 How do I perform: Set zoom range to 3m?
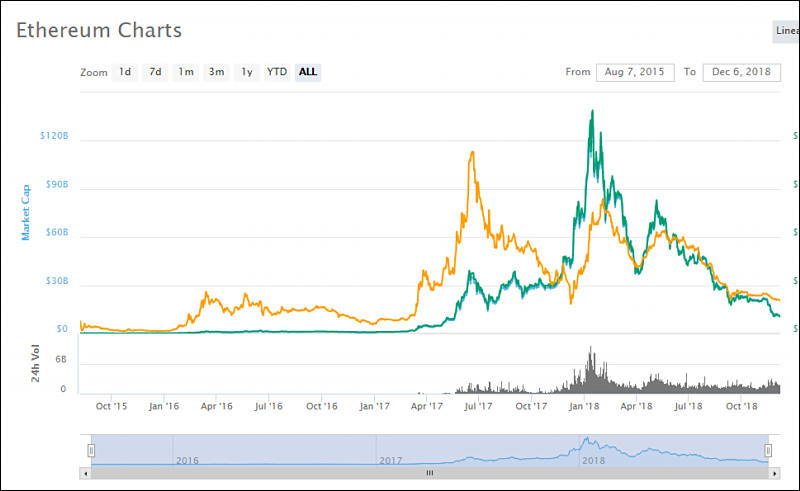pos(216,72)
